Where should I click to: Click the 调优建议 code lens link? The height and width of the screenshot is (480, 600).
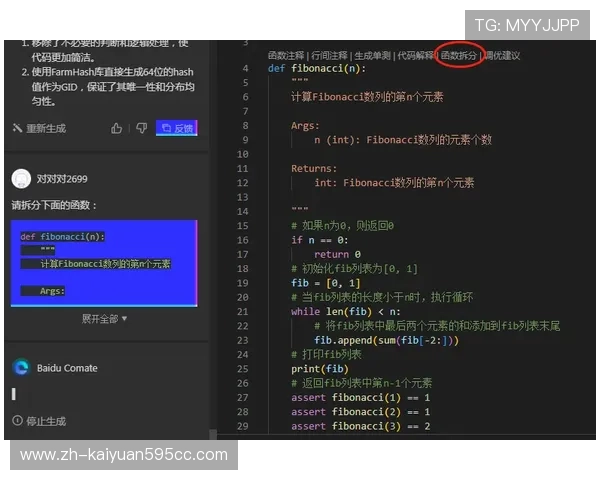point(502,55)
